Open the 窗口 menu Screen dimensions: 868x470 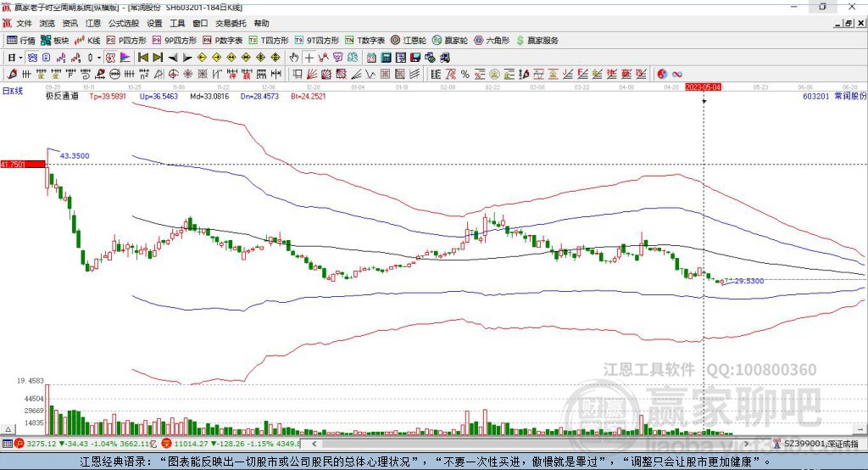tap(200, 23)
